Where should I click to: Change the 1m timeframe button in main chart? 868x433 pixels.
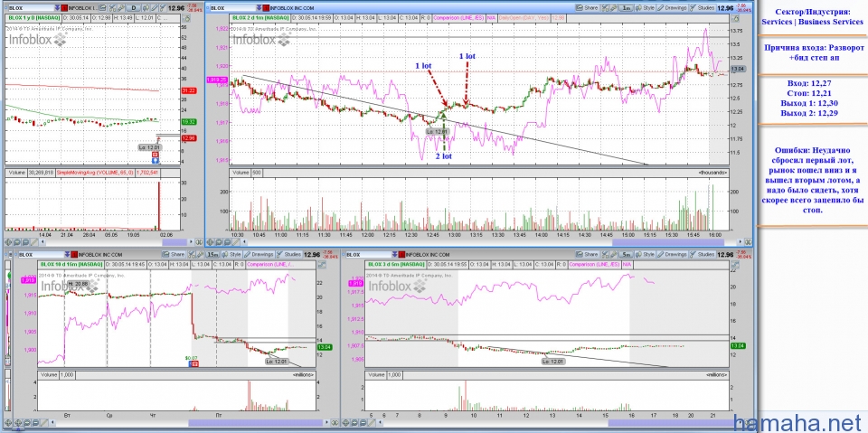(626, 8)
